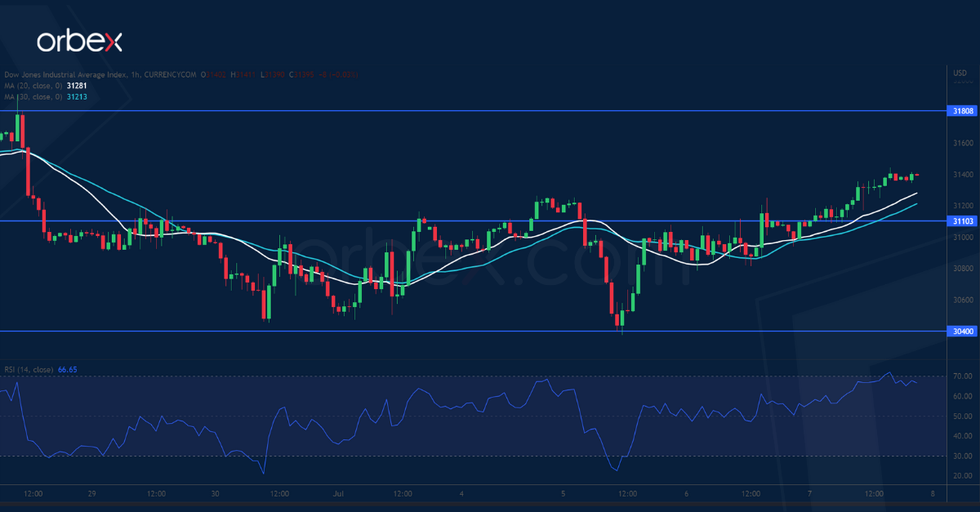The height and width of the screenshot is (512, 980).
Task: Click the 31600 price axis label
Action: click(x=963, y=143)
